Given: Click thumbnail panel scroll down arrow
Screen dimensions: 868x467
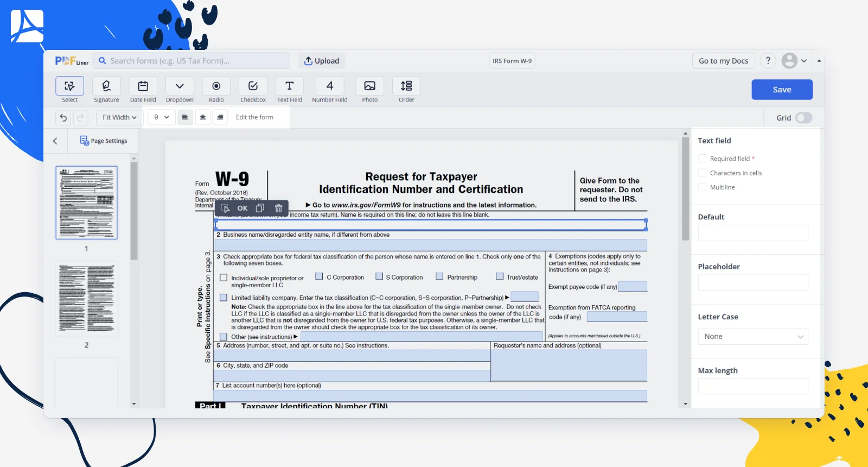Looking at the screenshot, I should 134,404.
